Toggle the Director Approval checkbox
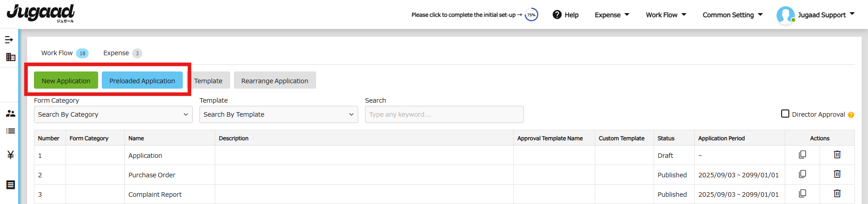Screen dimensions: 868x204 point(785,114)
